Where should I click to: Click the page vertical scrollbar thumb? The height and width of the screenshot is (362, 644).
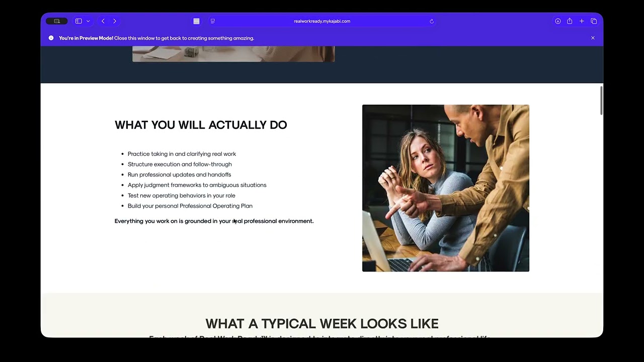[601, 101]
